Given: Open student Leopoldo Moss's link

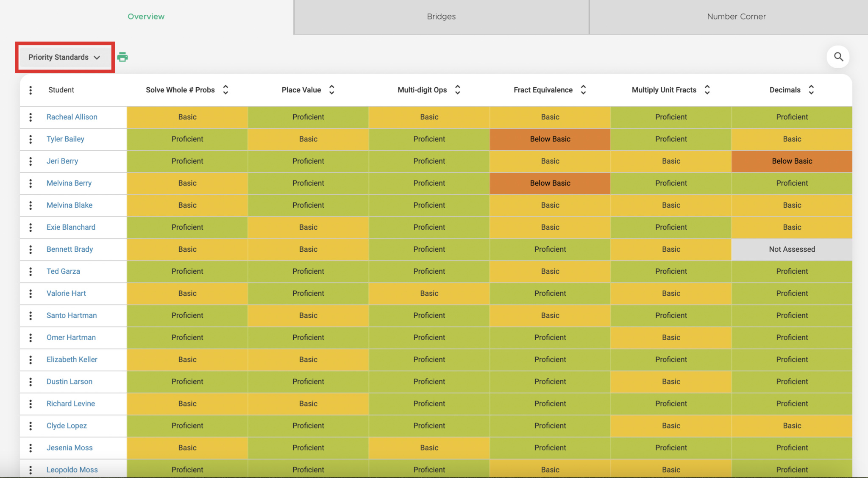Looking at the screenshot, I should [x=72, y=470].
